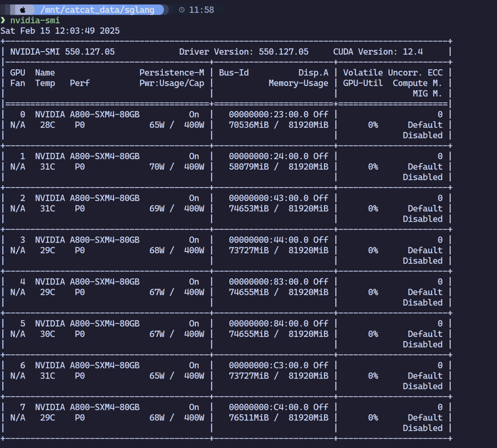Click GPU 1's power usage 70W
Screen dimensions: 497x448
pyautogui.click(x=157, y=167)
